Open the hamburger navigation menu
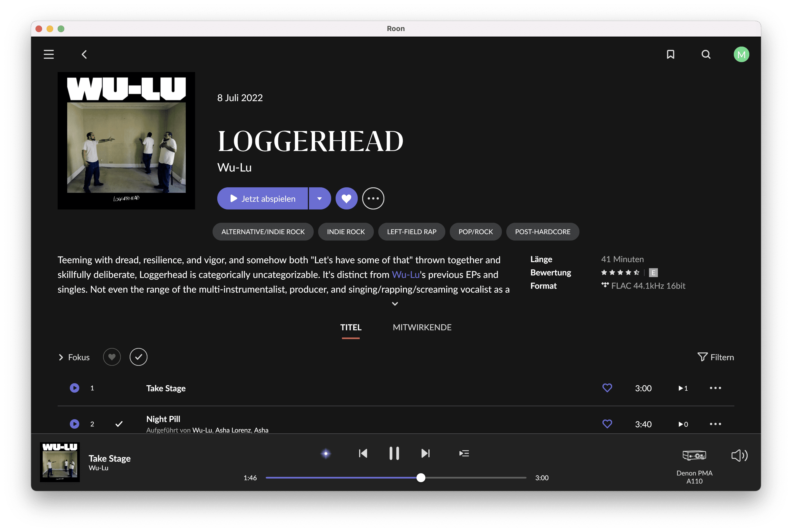The width and height of the screenshot is (792, 532). [48, 54]
